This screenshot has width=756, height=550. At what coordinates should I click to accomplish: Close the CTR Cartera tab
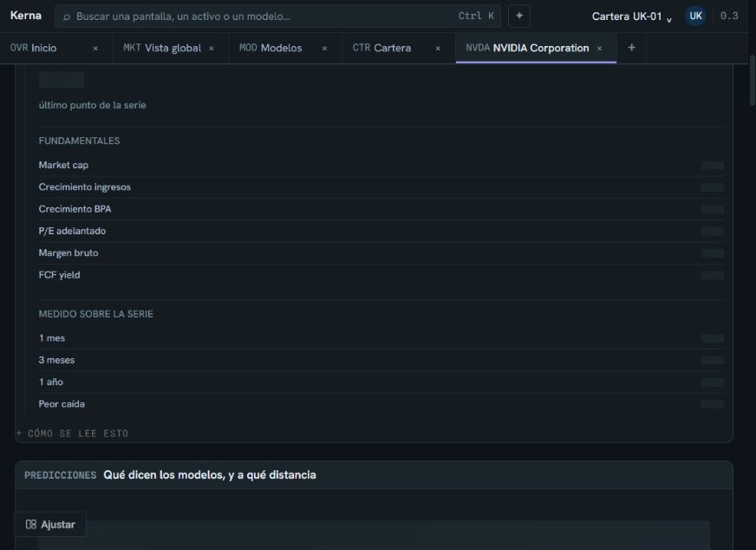438,49
